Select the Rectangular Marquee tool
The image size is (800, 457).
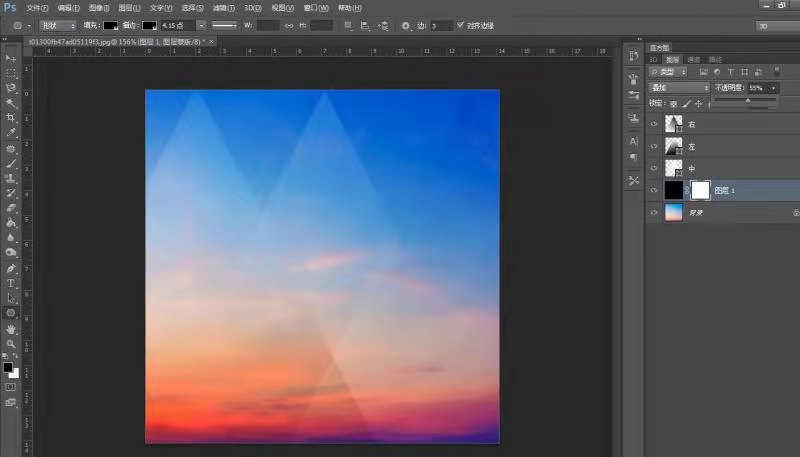click(x=11, y=73)
